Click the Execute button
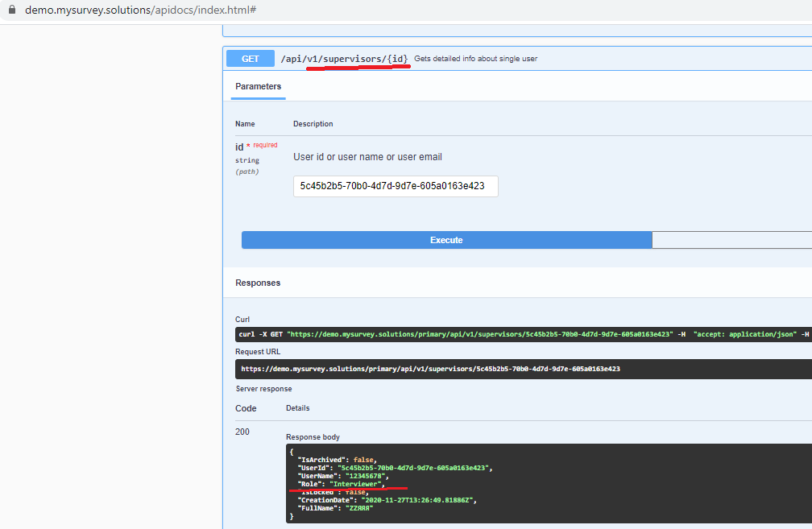Screen dimensions: 812x529 [446, 240]
